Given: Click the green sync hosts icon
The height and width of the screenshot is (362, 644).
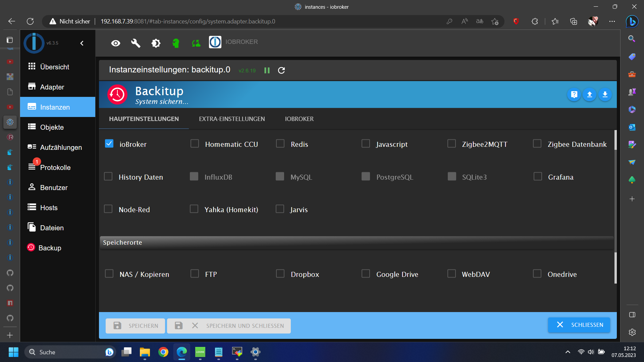Looking at the screenshot, I should click(x=196, y=43).
